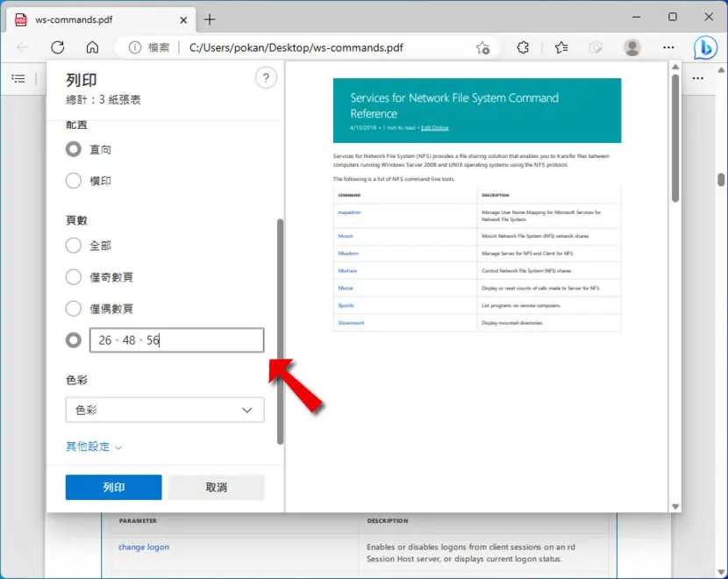Click the 總計：3 紙張表 total text

(103, 100)
